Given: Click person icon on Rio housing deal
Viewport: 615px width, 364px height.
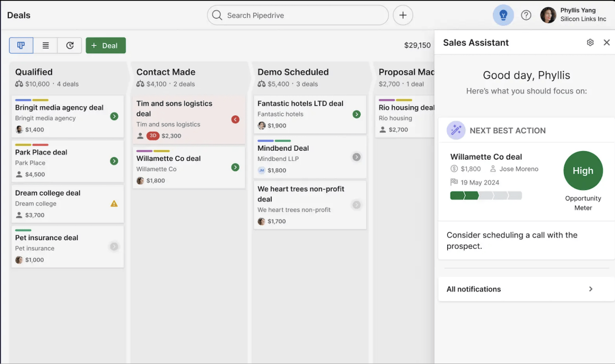Looking at the screenshot, I should pos(383,130).
